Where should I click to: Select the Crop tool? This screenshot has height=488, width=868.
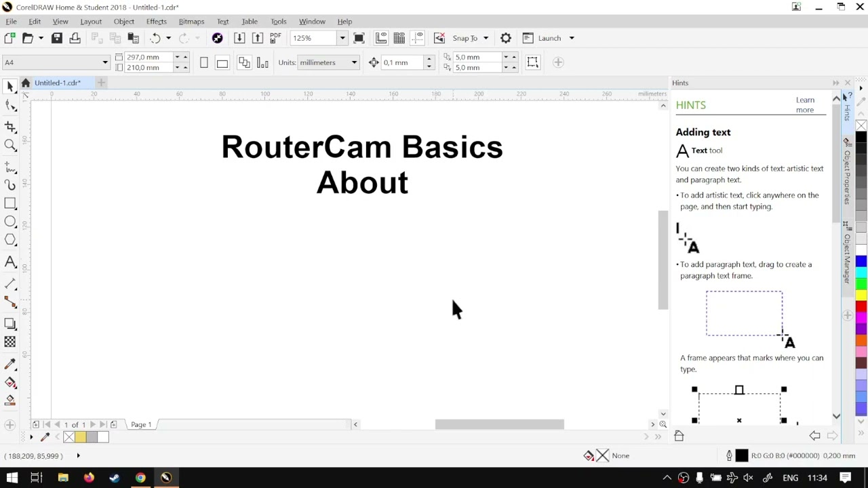[x=10, y=127]
